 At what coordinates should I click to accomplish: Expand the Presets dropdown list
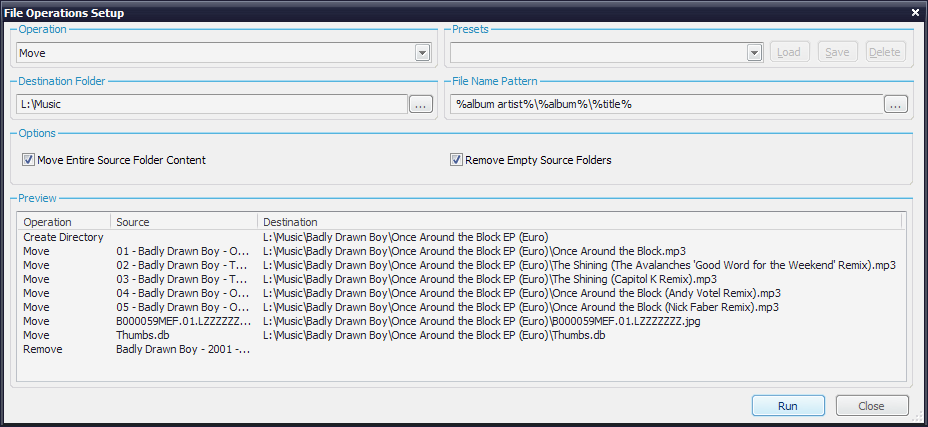pyautogui.click(x=756, y=53)
